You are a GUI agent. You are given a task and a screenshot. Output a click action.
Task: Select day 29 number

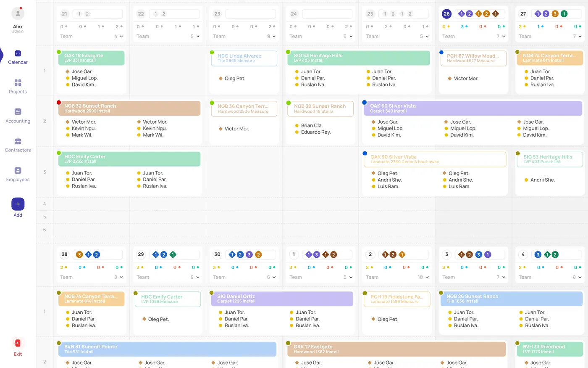pos(141,254)
